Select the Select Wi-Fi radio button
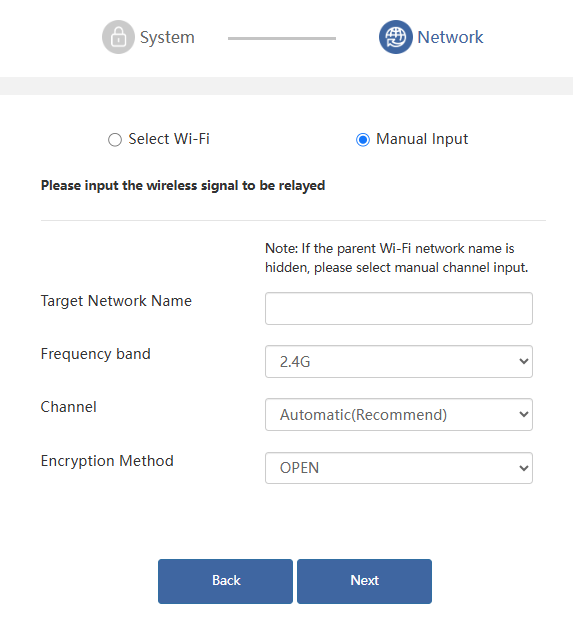 (115, 140)
